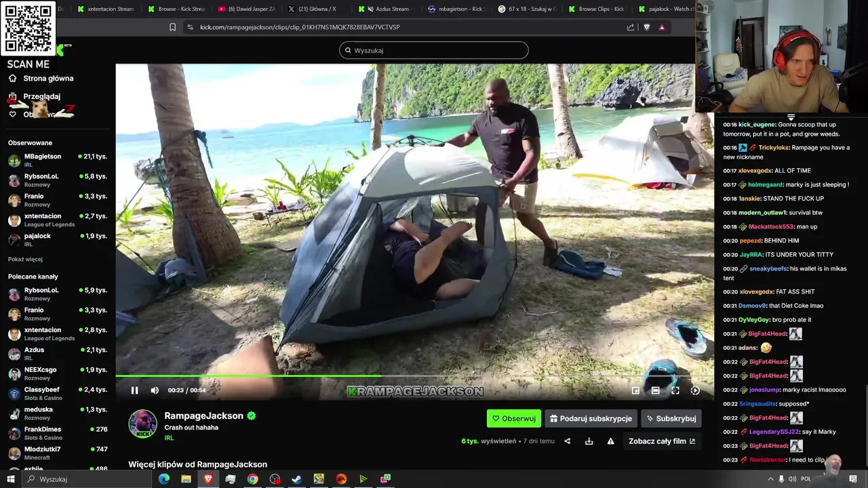Download the clip using download icon

(589, 441)
